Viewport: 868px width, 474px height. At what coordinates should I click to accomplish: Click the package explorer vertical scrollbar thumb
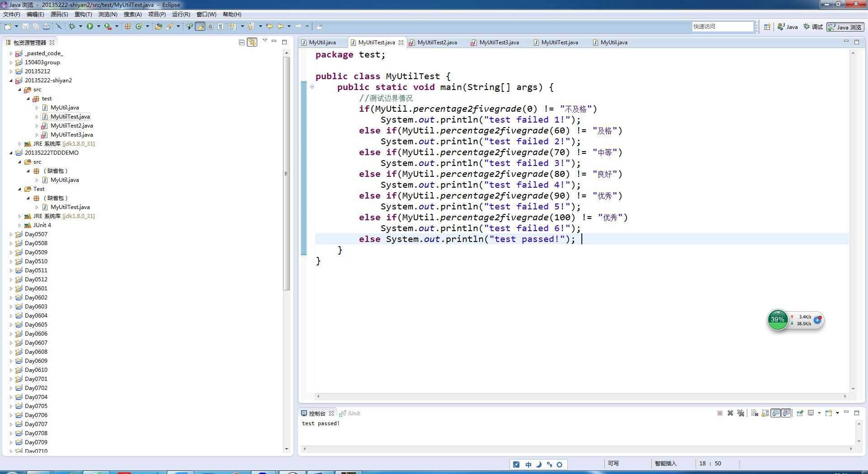tap(286, 174)
